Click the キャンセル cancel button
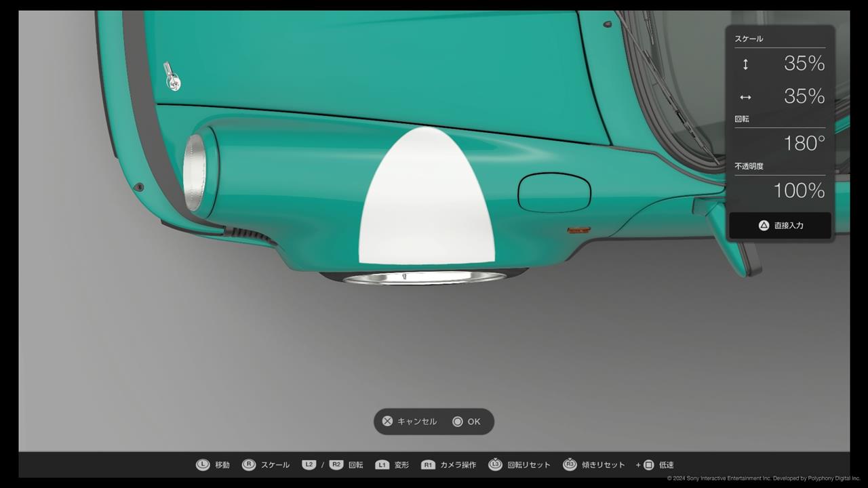Viewport: 868px width, 488px height. (x=410, y=422)
